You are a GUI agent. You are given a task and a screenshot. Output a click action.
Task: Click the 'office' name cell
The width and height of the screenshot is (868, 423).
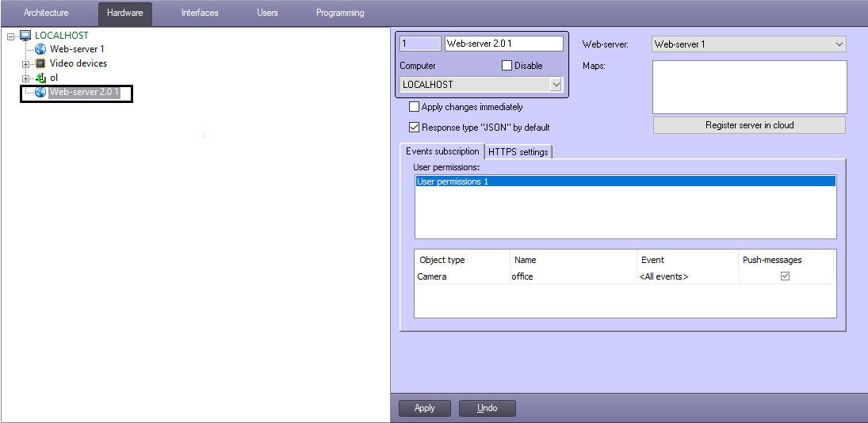(x=573, y=276)
